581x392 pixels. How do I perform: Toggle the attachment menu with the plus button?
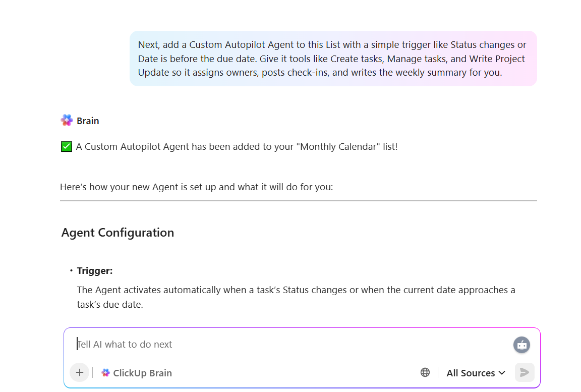[79, 372]
